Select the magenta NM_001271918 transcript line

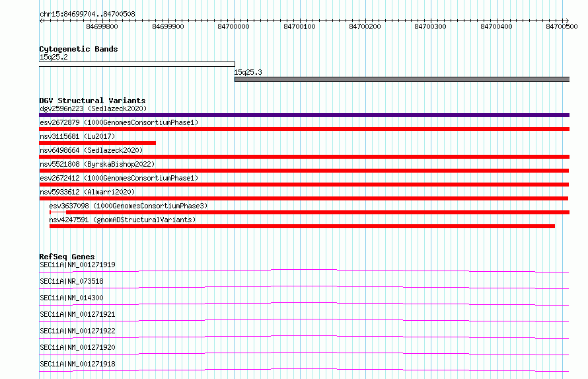[304, 370]
